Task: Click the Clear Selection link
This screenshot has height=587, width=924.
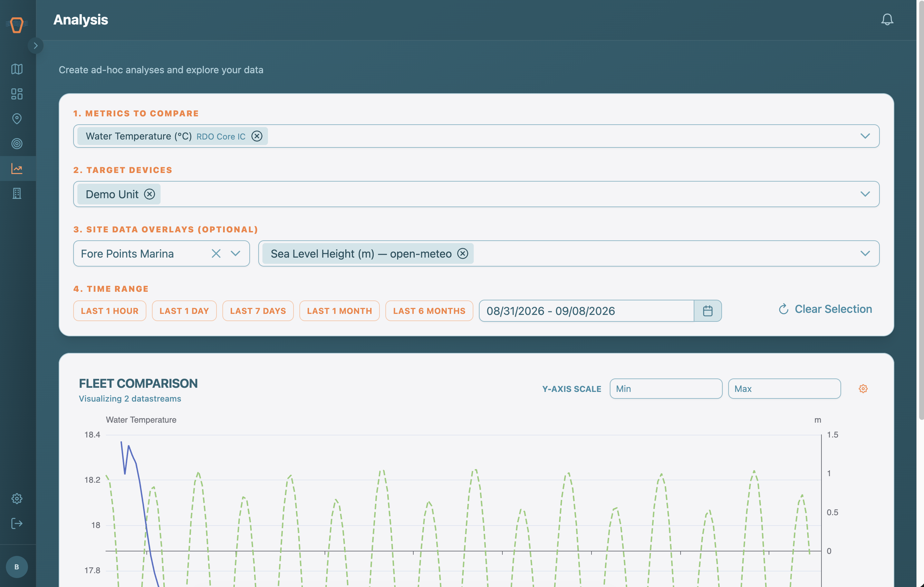Action: tap(825, 309)
